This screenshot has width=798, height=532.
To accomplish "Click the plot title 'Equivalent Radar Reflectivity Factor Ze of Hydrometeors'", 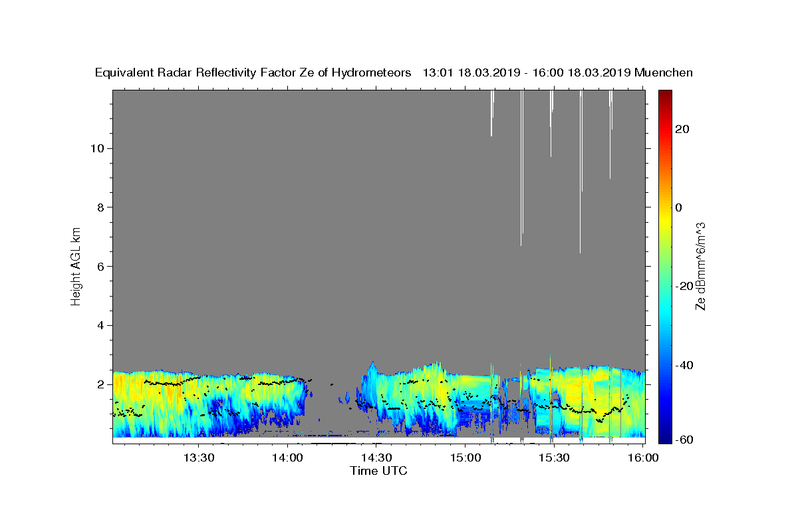I will [253, 73].
